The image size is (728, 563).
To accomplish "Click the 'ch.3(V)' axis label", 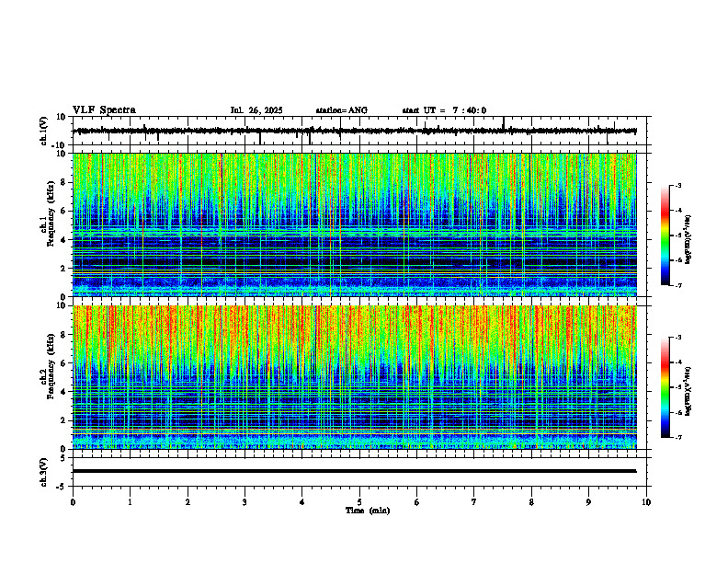I will (x=44, y=473).
